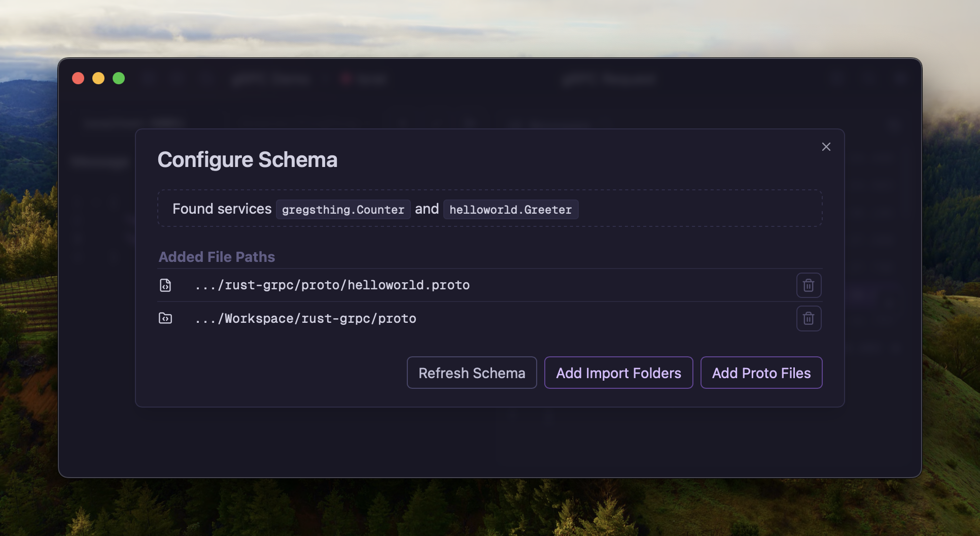Click the Added File Paths heading
This screenshot has width=980, height=536.
[x=217, y=257]
